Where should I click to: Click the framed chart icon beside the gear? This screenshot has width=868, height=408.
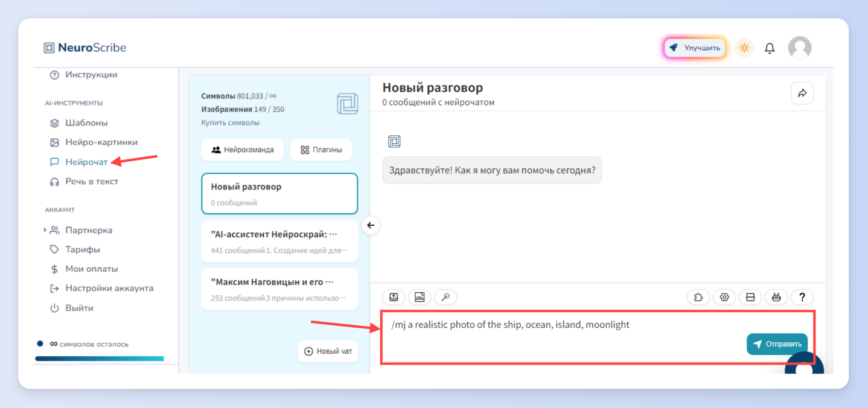pos(750,297)
